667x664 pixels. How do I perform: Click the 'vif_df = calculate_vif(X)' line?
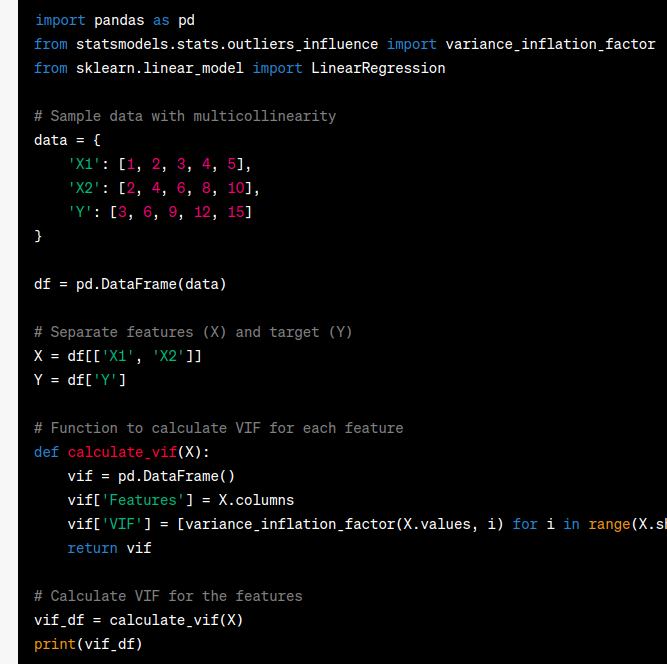coord(138,620)
